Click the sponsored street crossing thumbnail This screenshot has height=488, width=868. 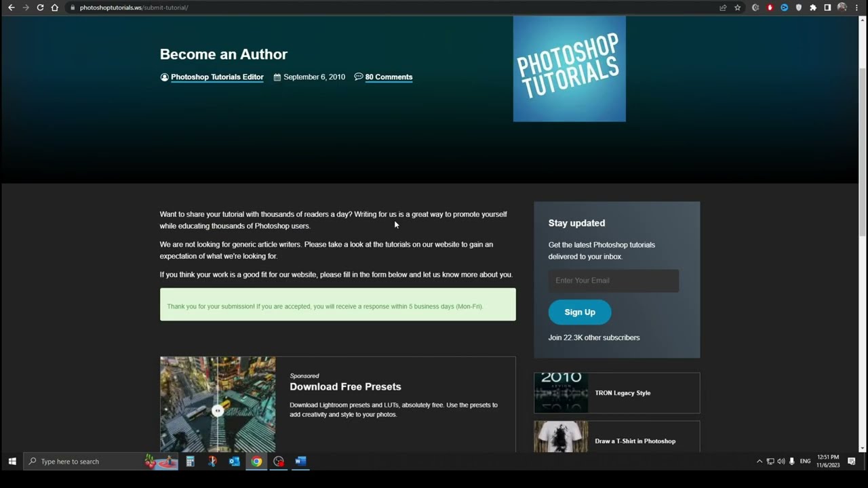pyautogui.click(x=218, y=404)
